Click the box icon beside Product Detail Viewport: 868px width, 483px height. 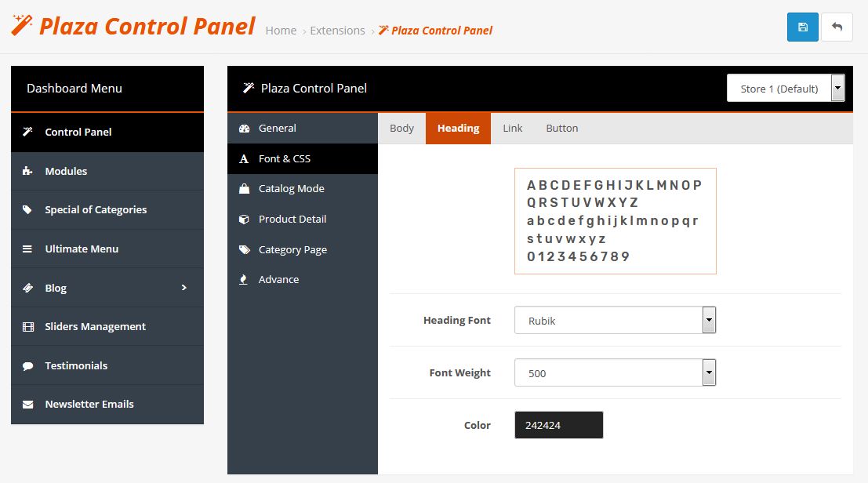pos(244,219)
